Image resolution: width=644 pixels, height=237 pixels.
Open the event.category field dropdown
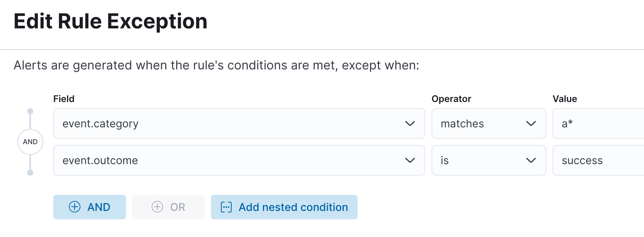click(x=230, y=123)
